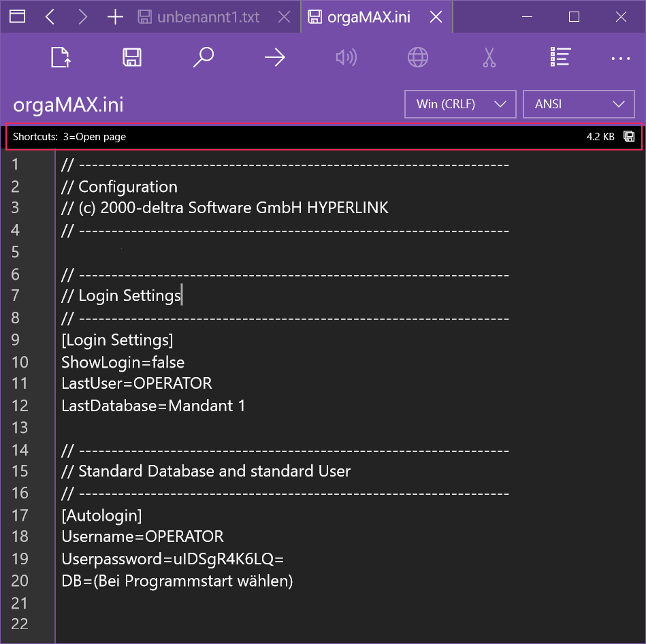Click the line with 'deltra Software GmbH HYPERLINK'
This screenshot has width=646, height=644.
225,208
